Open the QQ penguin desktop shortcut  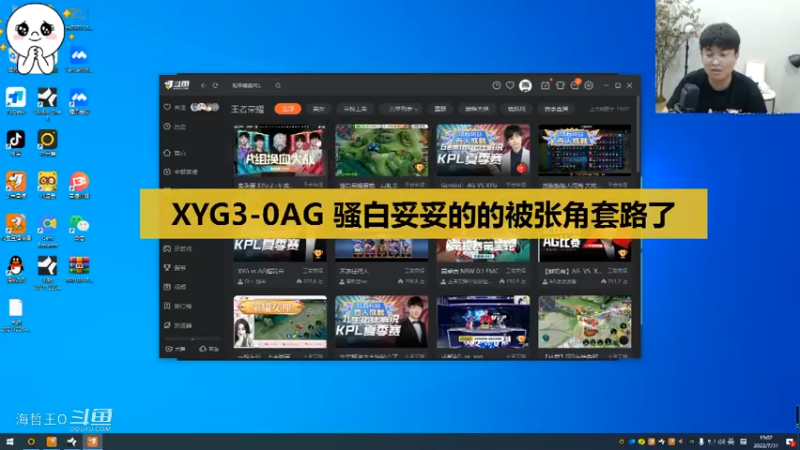tap(16, 269)
